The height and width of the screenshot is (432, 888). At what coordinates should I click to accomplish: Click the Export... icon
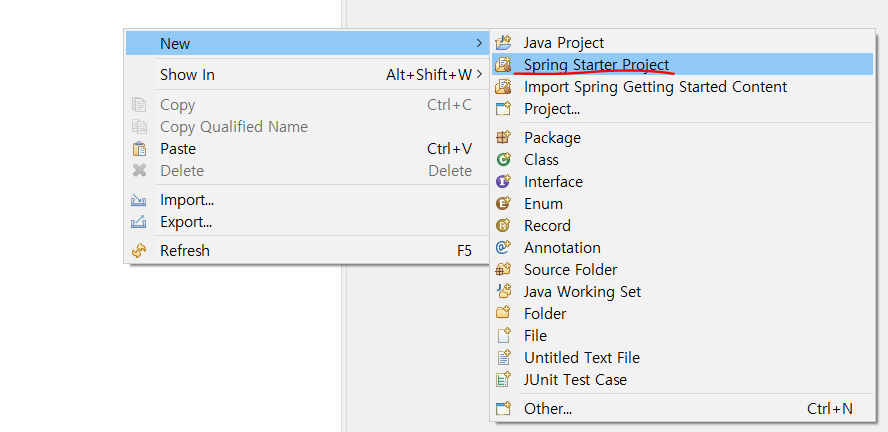(x=139, y=222)
